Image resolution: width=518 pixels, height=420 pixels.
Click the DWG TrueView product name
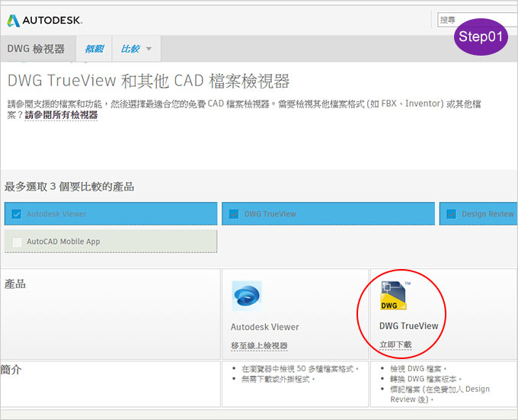coord(408,326)
